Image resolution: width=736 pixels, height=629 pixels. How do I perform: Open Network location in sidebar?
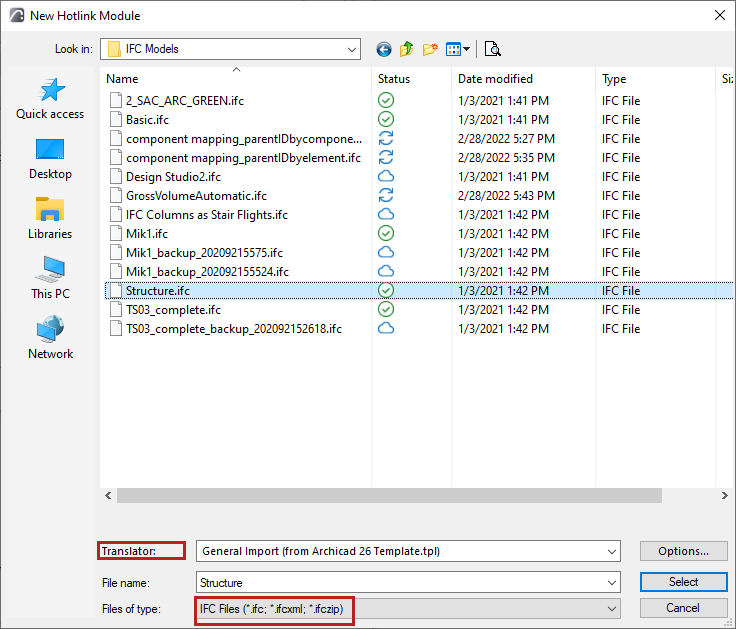coord(50,338)
